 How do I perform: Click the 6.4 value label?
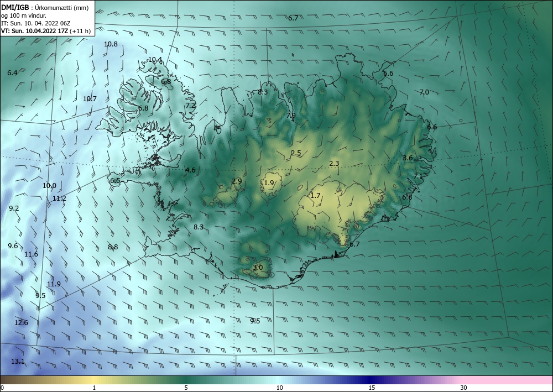[12, 73]
